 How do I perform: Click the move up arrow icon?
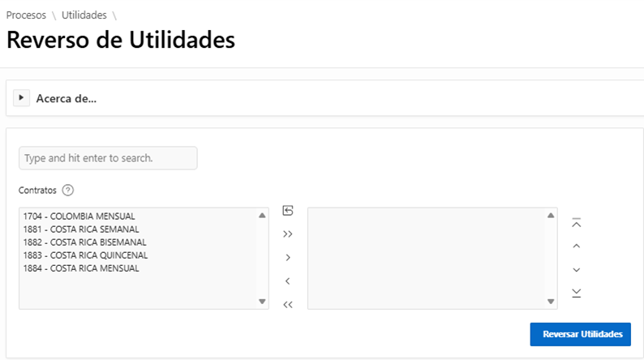(x=577, y=246)
